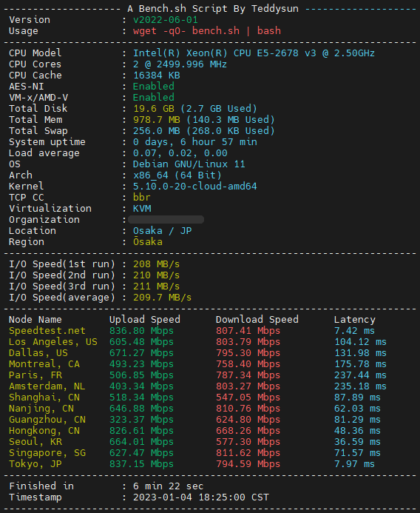Click the Upload Speed column header
Image resolution: width=420 pixels, height=513 pixels.
click(x=144, y=320)
